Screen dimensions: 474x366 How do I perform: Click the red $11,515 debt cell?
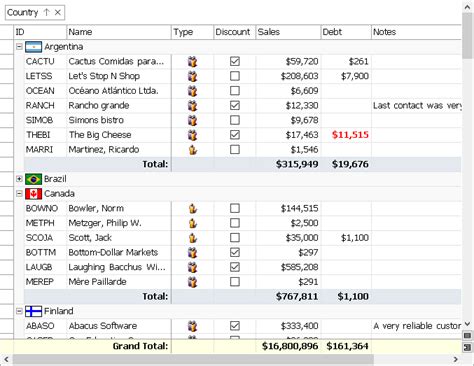[x=346, y=135]
